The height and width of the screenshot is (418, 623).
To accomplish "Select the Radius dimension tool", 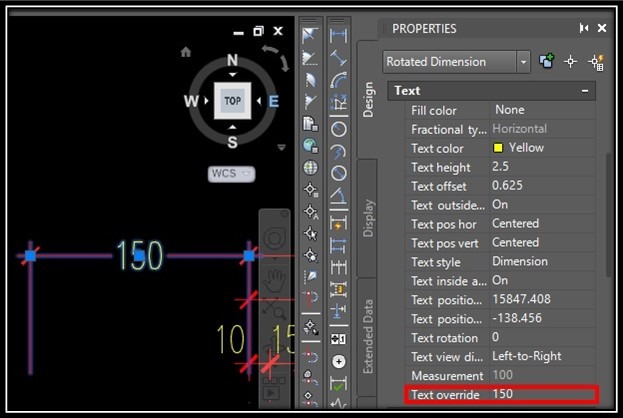I will pos(338,130).
